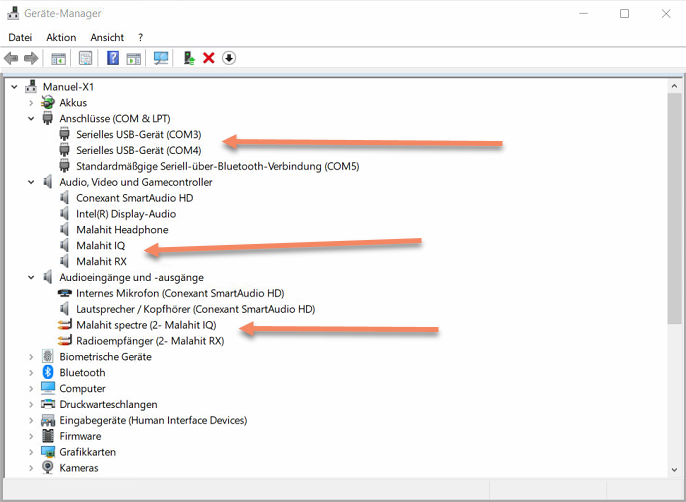This screenshot has width=686, height=502.
Task: Open the Datei menu
Action: tap(20, 38)
